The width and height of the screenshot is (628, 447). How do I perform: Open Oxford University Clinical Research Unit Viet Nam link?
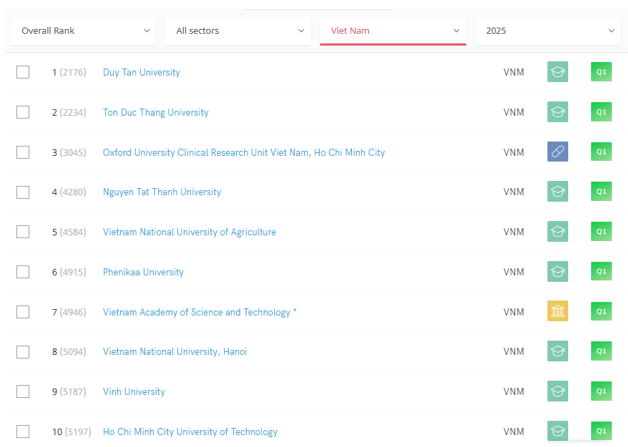tap(244, 153)
